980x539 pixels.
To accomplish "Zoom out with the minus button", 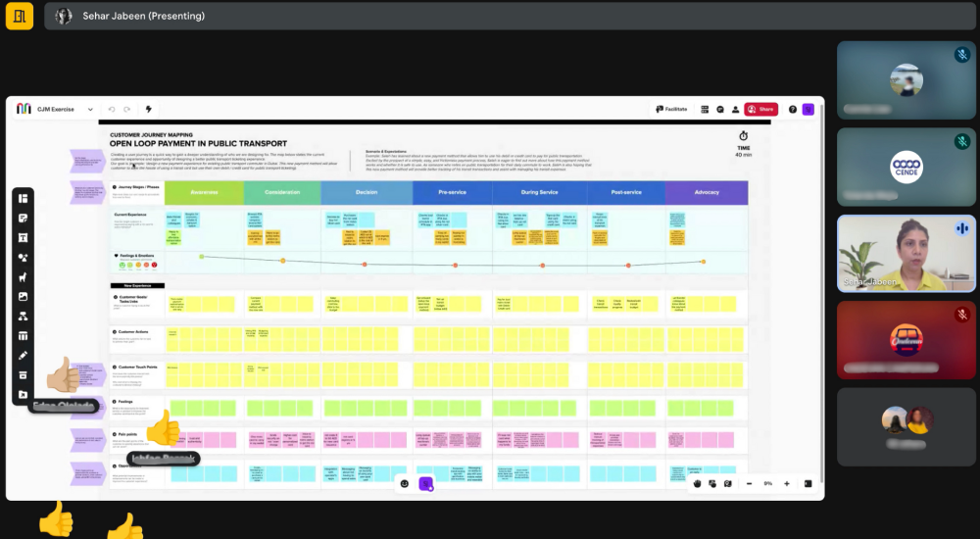I will (750, 483).
